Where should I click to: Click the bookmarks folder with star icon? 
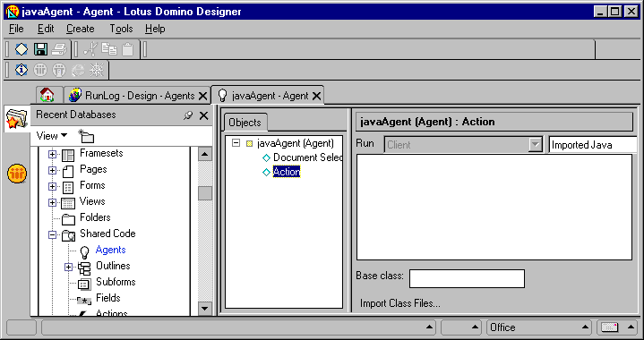(16, 119)
